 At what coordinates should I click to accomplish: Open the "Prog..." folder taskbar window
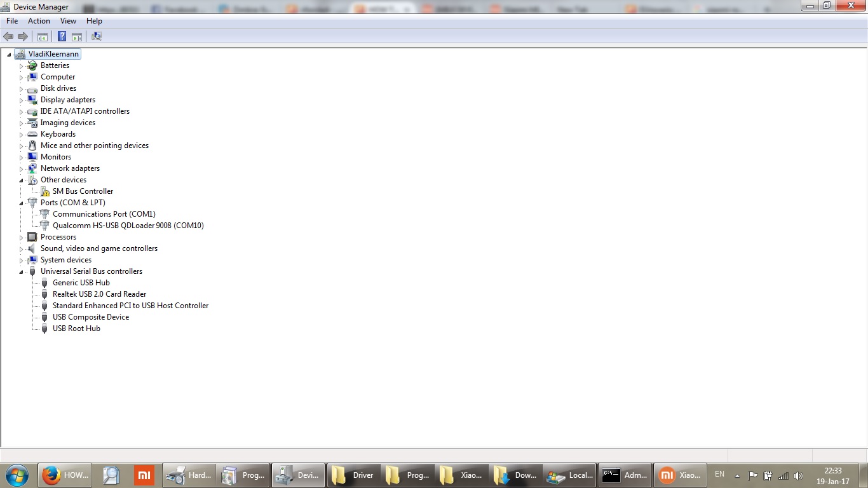click(x=408, y=475)
